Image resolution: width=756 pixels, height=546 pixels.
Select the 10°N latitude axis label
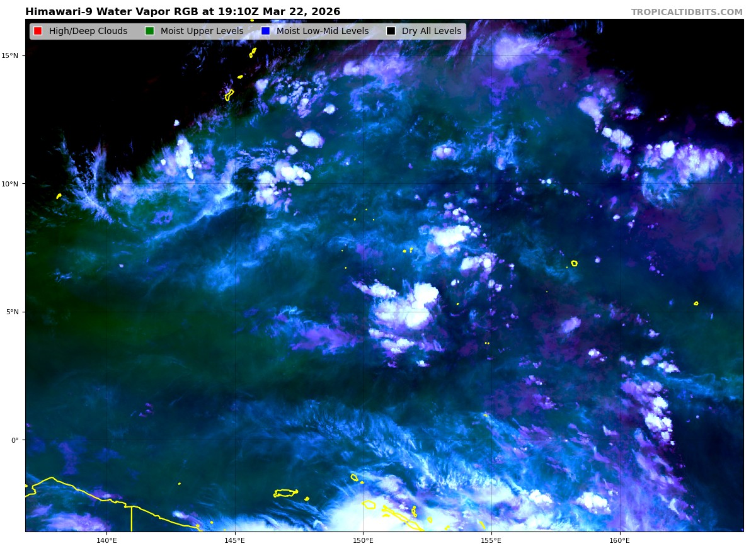10,184
